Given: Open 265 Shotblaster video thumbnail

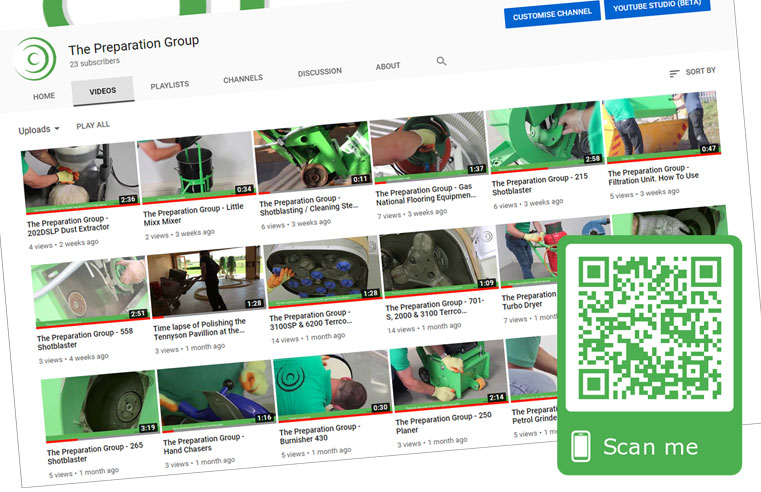Looking at the screenshot, I should point(100,406).
